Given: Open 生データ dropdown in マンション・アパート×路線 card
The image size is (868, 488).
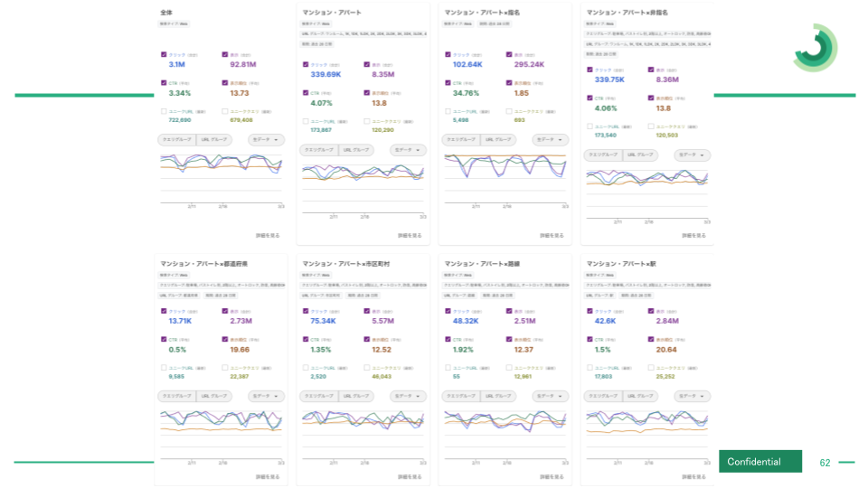Looking at the screenshot, I should [551, 396].
